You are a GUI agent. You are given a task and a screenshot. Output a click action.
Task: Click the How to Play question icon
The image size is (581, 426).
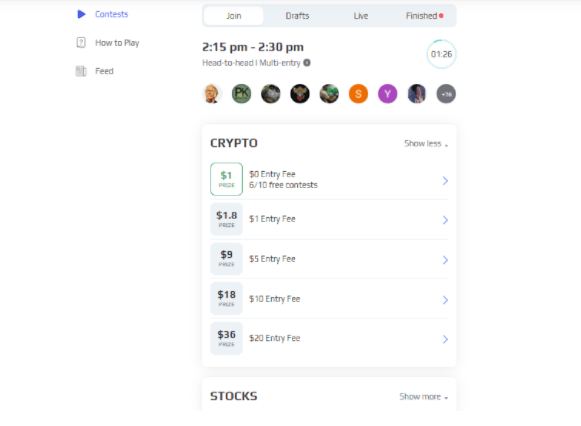[81, 43]
